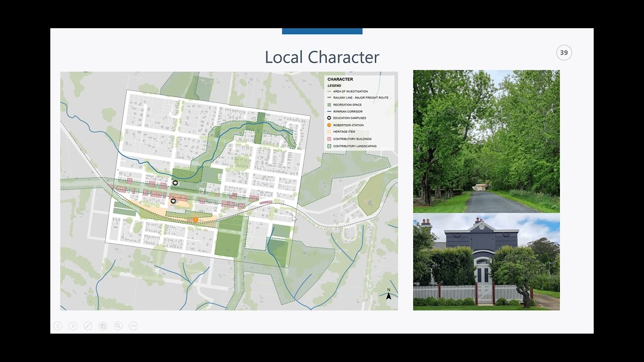
Task: Click the pink Contributory Buildings legend swatch
Action: point(329,139)
